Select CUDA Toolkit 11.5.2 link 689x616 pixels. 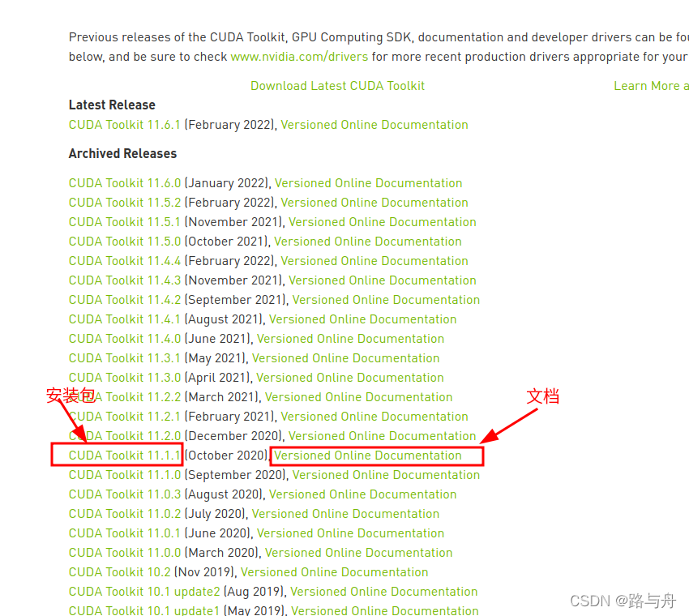[x=125, y=203]
